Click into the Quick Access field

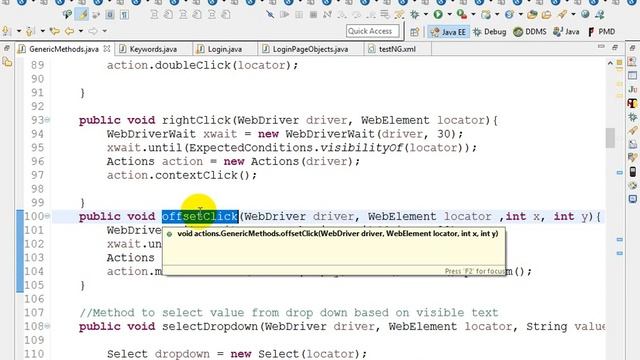(x=373, y=31)
